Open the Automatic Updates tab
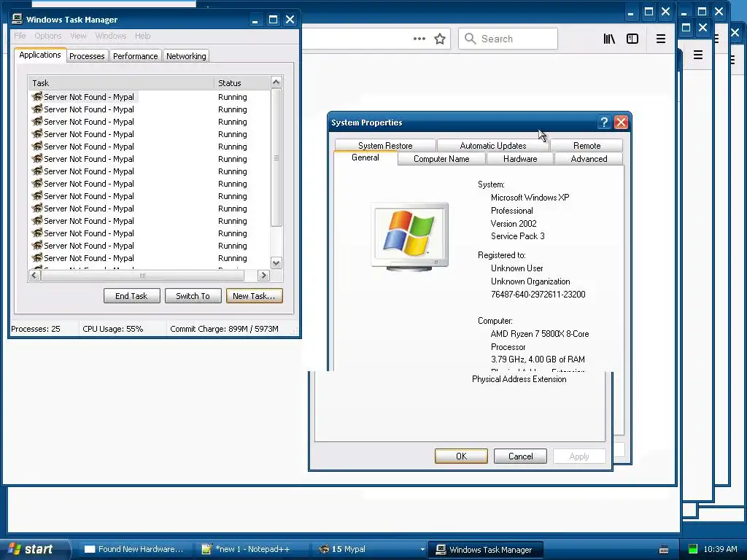Image resolution: width=747 pixels, height=560 pixels. pyautogui.click(x=493, y=145)
